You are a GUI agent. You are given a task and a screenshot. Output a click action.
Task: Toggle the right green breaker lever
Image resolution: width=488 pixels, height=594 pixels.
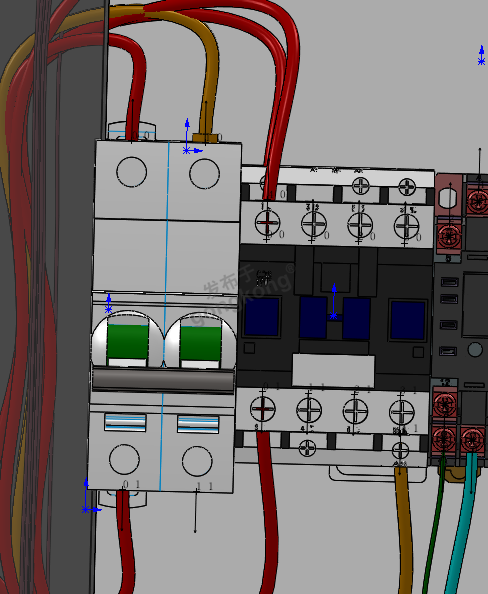pyautogui.click(x=200, y=343)
